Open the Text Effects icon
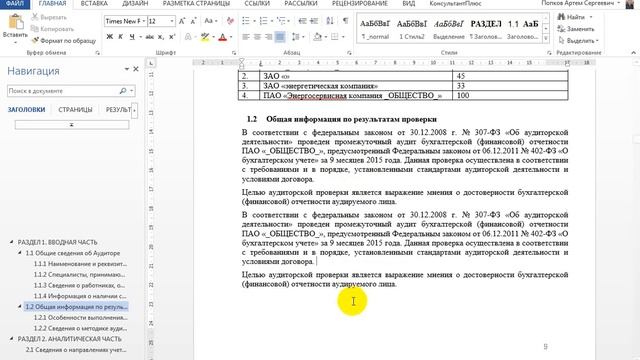The width and height of the screenshot is (640, 360). 188,37
